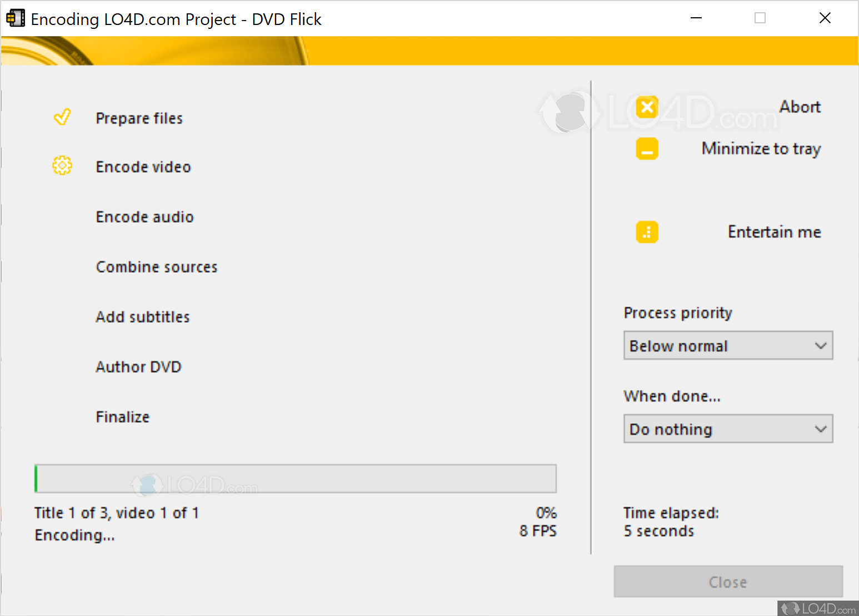This screenshot has height=616, width=859.
Task: Open the Process priority dropdown
Action: click(x=728, y=345)
